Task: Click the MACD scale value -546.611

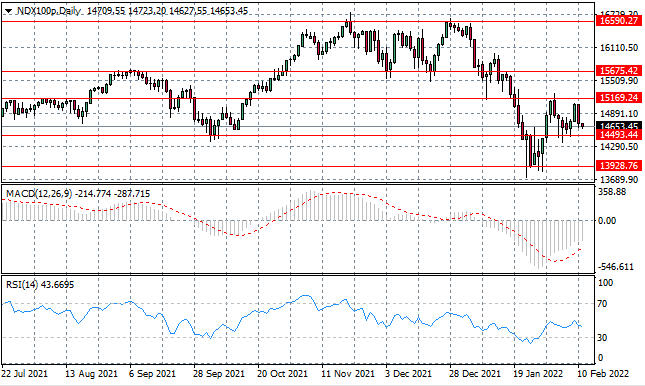Action: (x=616, y=267)
